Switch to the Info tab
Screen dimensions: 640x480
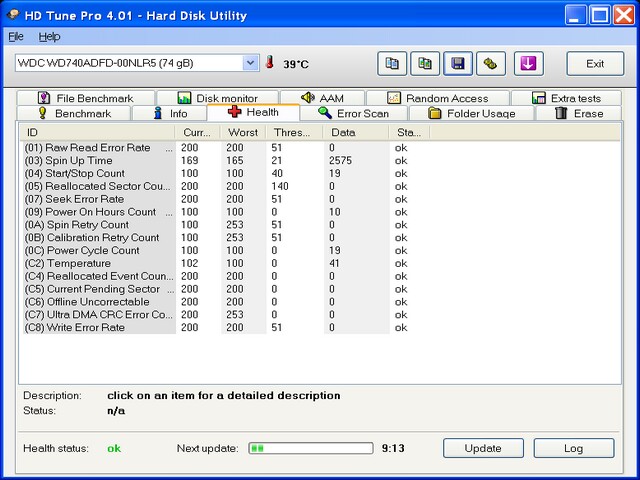170,113
